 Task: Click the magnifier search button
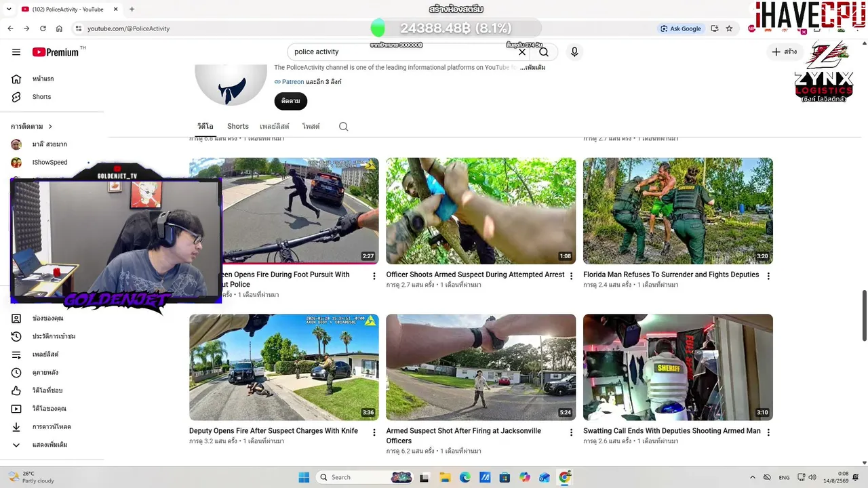544,52
